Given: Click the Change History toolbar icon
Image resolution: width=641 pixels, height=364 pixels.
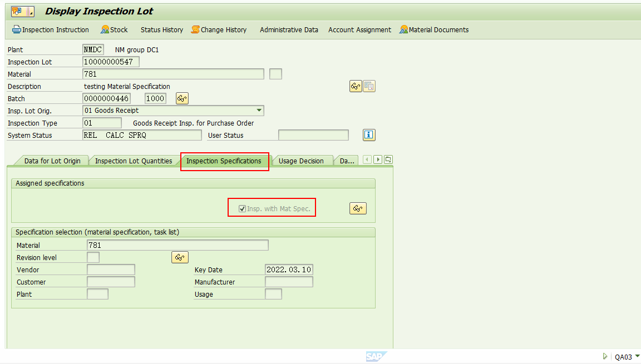Looking at the screenshot, I should (219, 30).
